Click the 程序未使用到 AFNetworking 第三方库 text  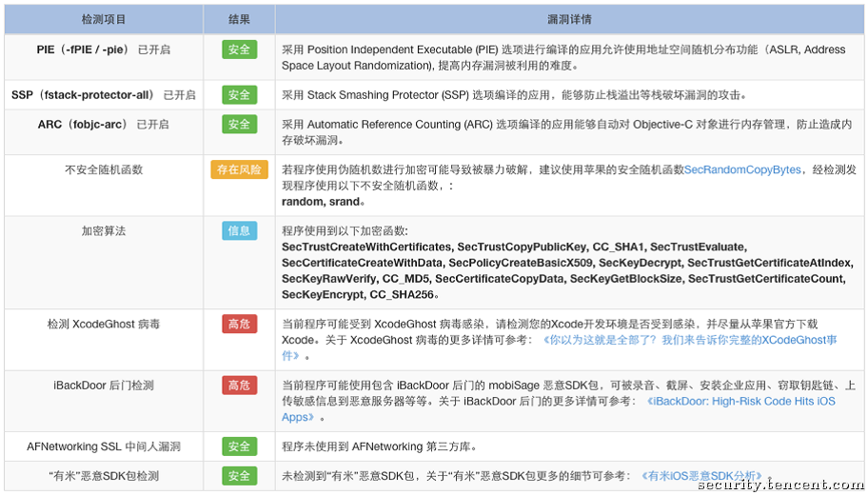(379, 446)
